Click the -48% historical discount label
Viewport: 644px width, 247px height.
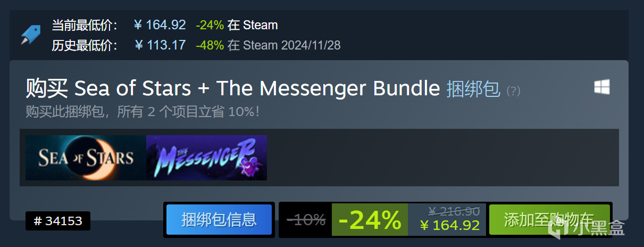(210, 45)
